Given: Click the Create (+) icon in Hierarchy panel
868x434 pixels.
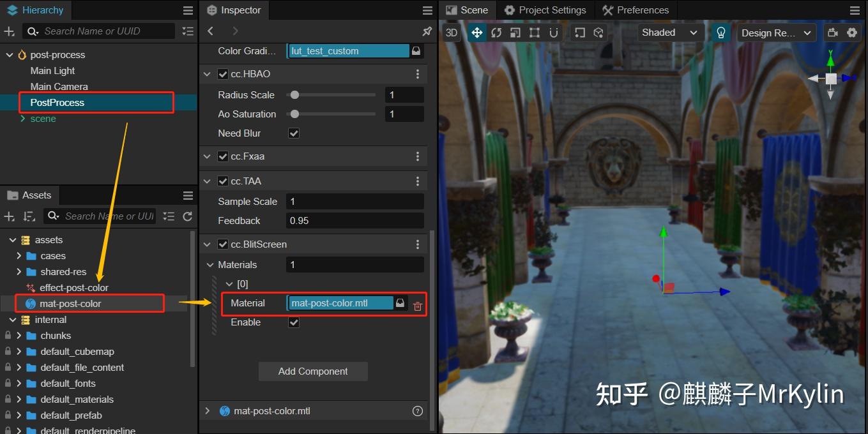Looking at the screenshot, I should [9, 31].
